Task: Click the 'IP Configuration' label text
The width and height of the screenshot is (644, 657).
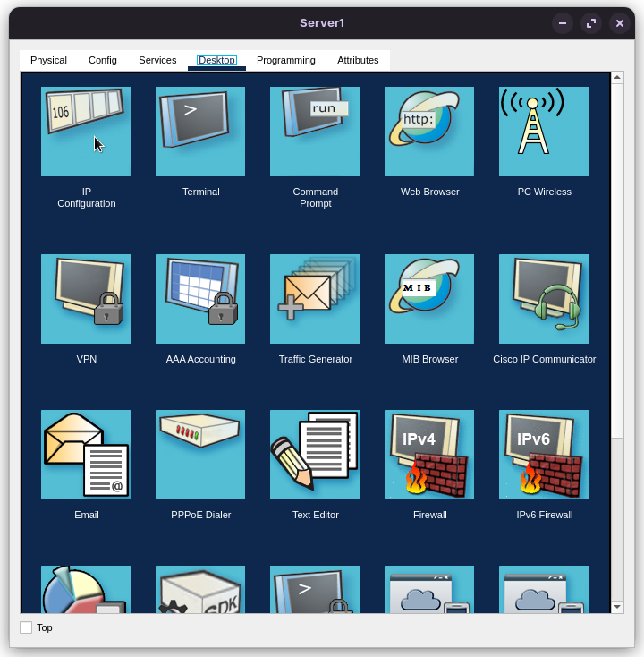Action: (87, 197)
